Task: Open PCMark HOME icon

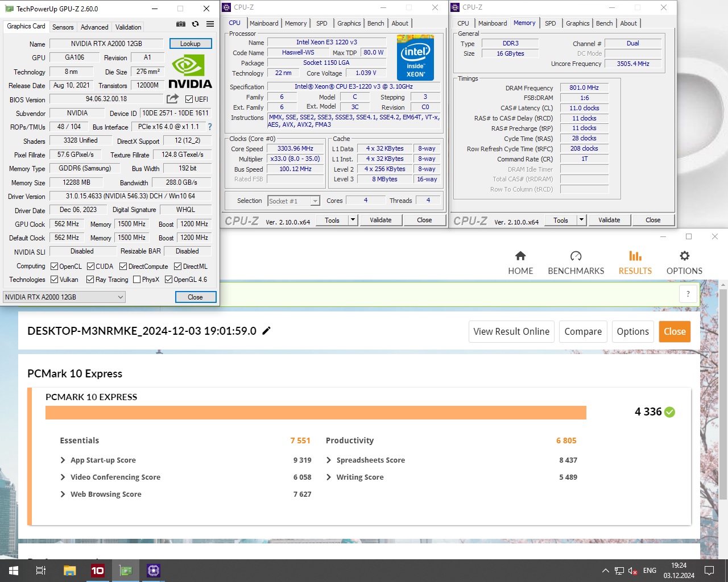Action: (x=520, y=256)
